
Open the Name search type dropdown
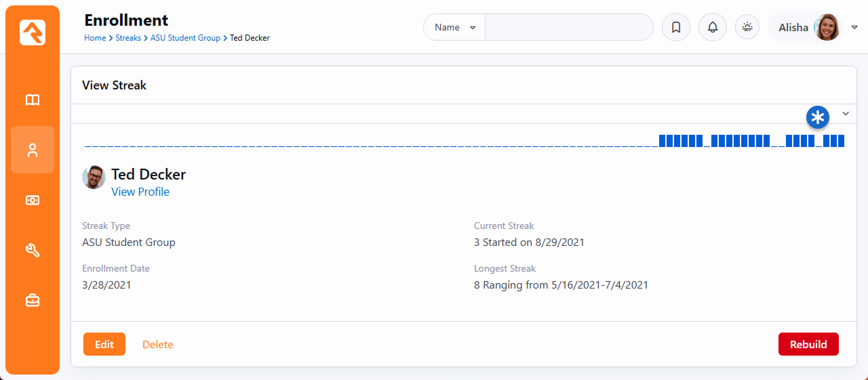454,28
